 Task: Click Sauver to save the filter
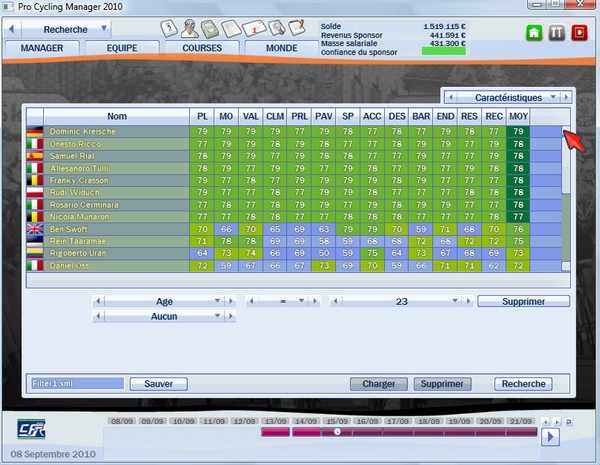pos(158,384)
